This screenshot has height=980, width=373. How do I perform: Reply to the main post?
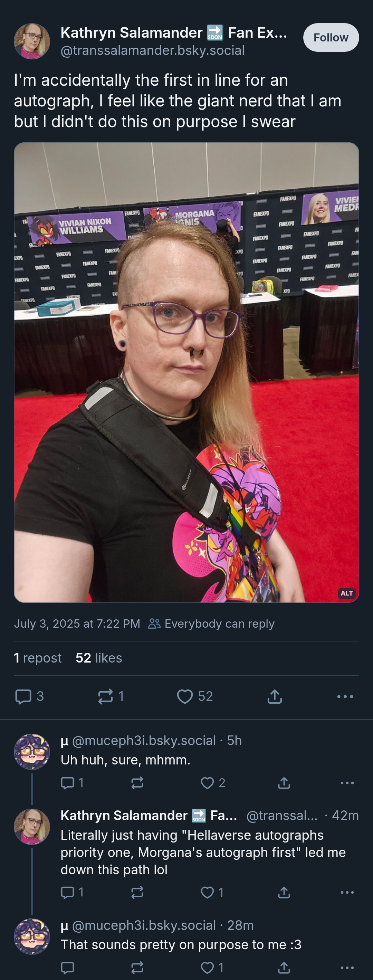click(29, 697)
